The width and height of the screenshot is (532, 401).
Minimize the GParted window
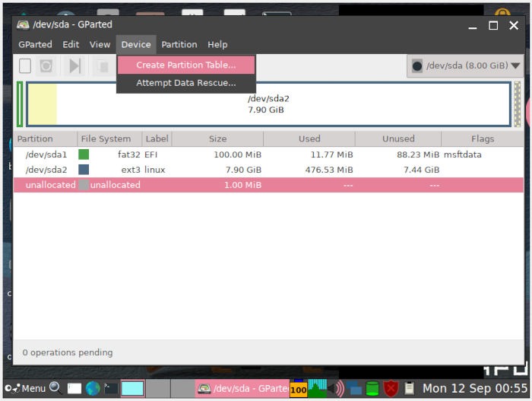473,27
